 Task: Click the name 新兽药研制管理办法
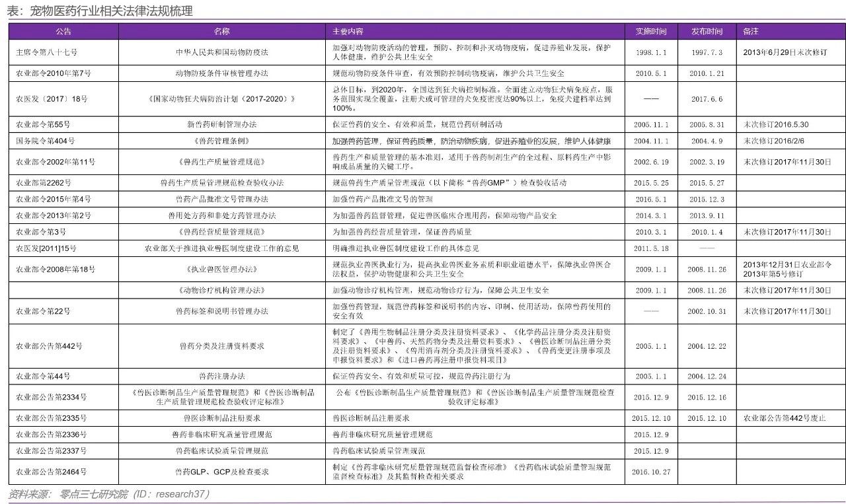(x=222, y=124)
